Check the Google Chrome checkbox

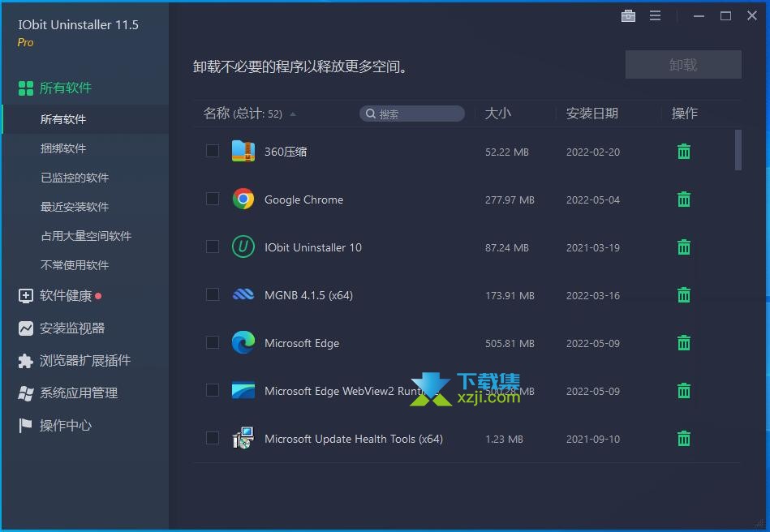(213, 198)
